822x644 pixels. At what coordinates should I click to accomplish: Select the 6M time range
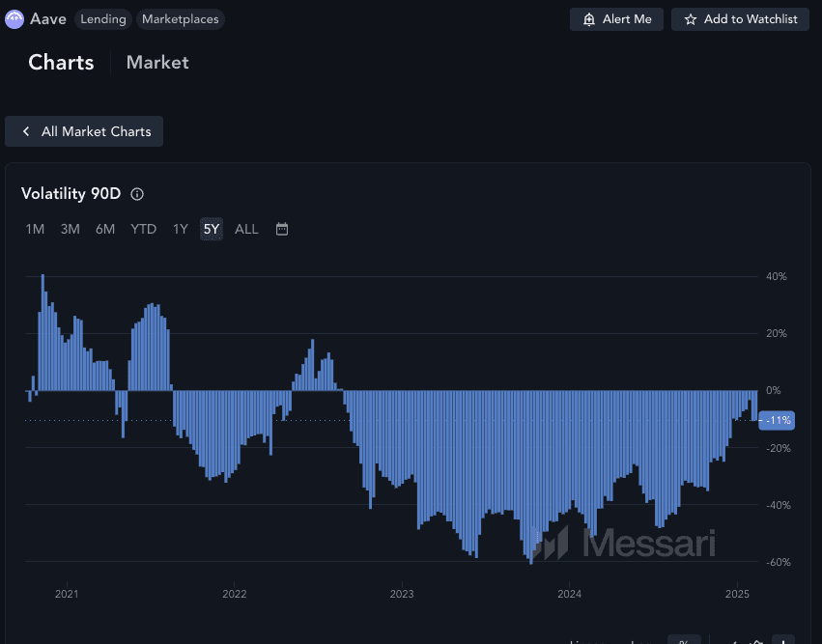click(105, 229)
